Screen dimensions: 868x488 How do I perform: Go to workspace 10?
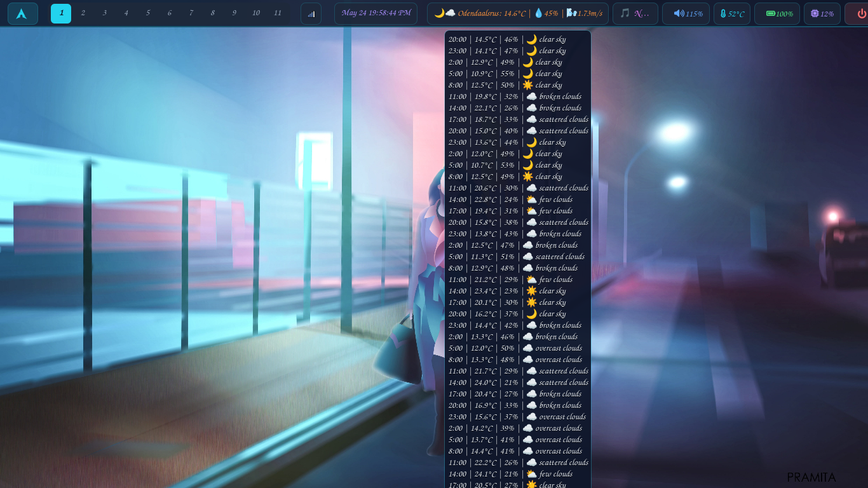pos(255,13)
